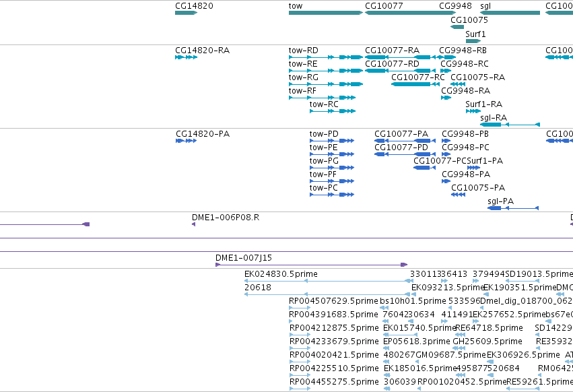
Task: Click the CG9948-PC protein glyph
Action: pyautogui.click(x=446, y=154)
